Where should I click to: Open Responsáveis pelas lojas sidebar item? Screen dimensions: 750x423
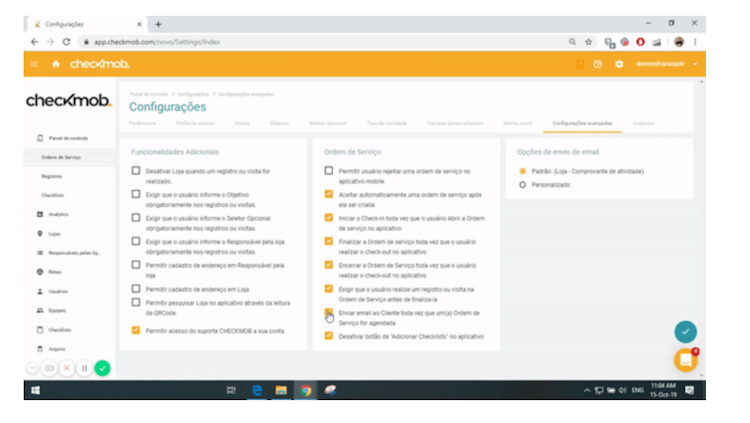pyautogui.click(x=69, y=253)
